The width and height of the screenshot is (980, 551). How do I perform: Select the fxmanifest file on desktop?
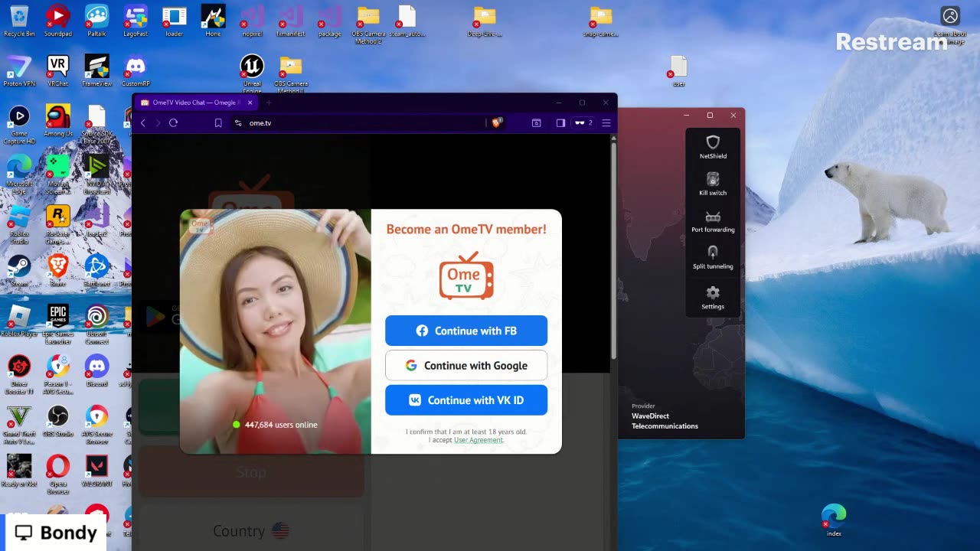tap(290, 21)
